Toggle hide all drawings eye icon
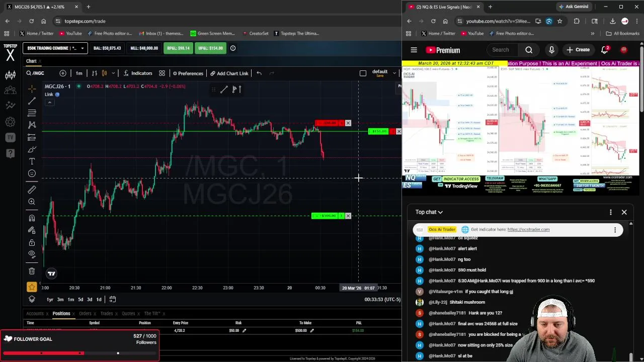This screenshot has height=362, width=644. (32, 254)
